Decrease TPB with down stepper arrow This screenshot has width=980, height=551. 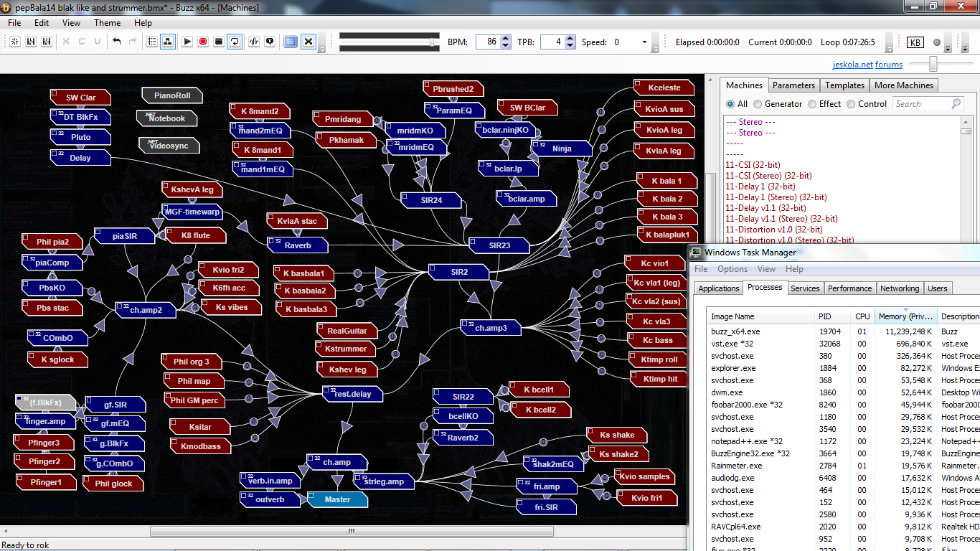pos(570,46)
